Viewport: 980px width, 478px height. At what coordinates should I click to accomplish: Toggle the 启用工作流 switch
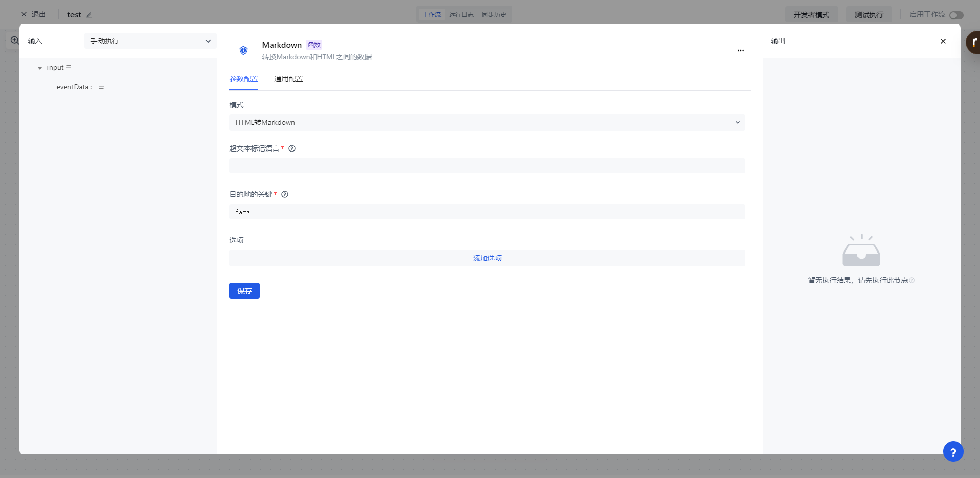[956, 15]
